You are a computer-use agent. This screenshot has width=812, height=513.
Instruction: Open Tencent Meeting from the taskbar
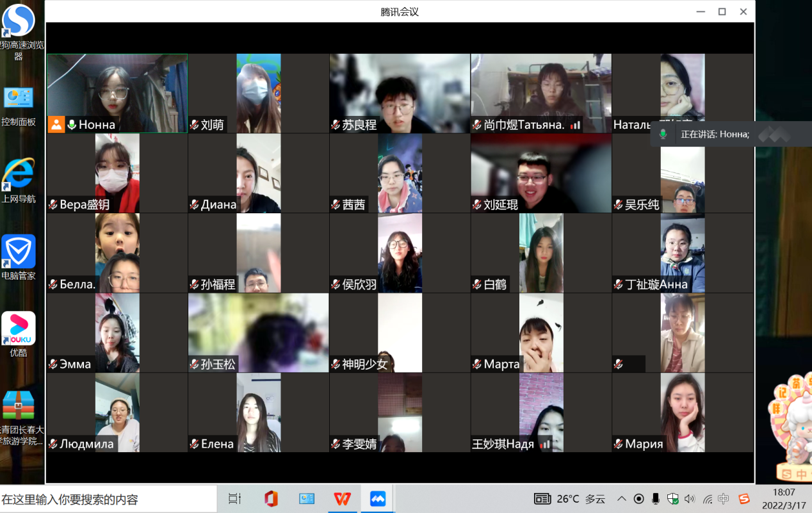click(x=378, y=498)
